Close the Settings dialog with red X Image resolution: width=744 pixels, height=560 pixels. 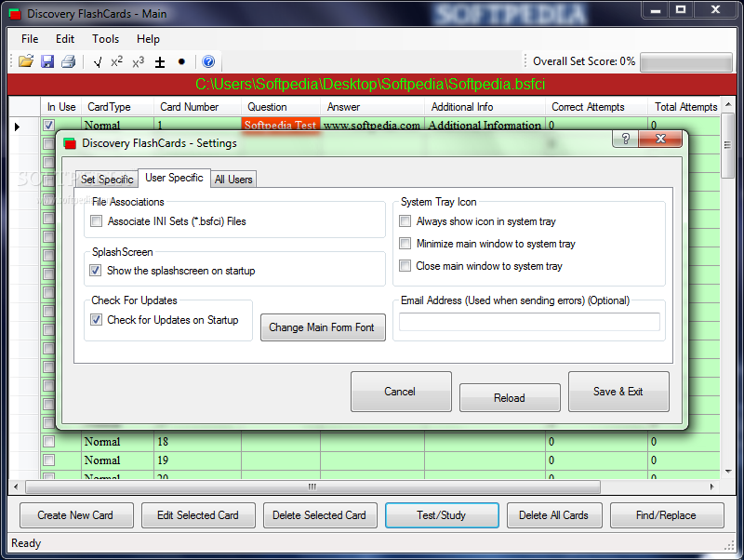pyautogui.click(x=660, y=139)
